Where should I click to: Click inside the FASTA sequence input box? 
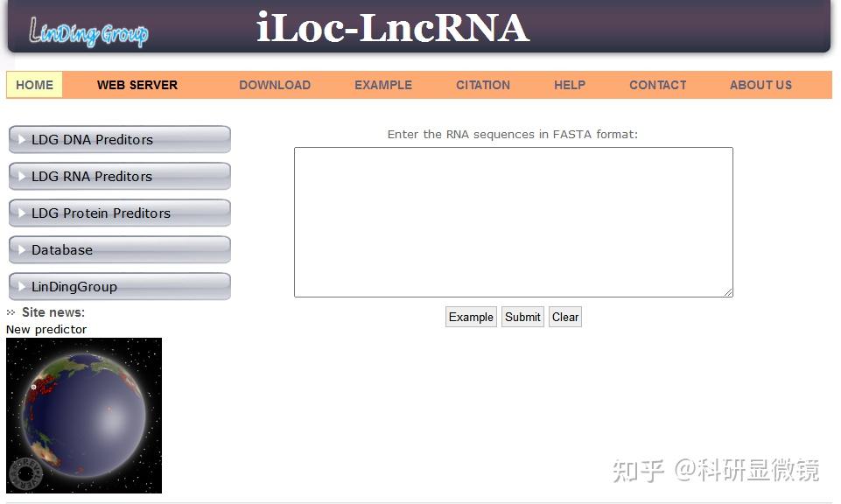(514, 221)
